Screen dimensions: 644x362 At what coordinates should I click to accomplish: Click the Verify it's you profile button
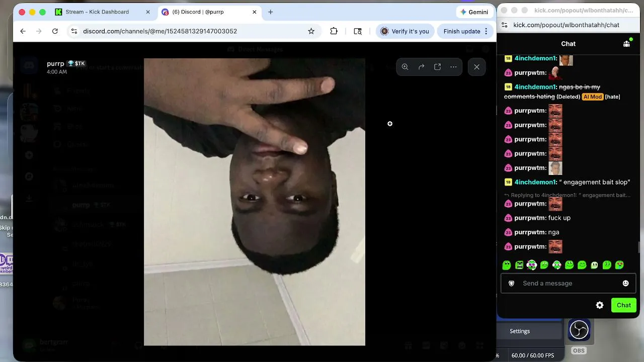pyautogui.click(x=405, y=31)
